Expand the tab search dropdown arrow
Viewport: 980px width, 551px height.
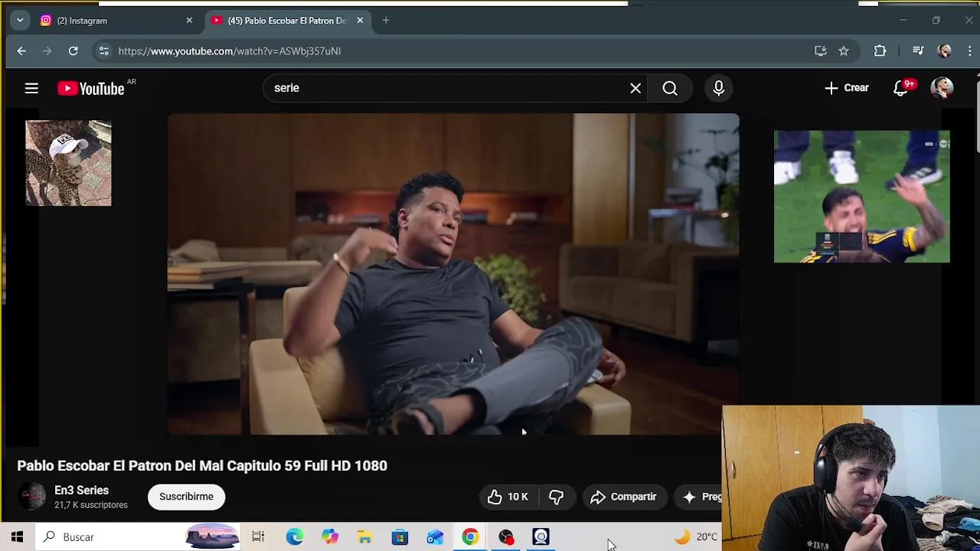[x=20, y=21]
